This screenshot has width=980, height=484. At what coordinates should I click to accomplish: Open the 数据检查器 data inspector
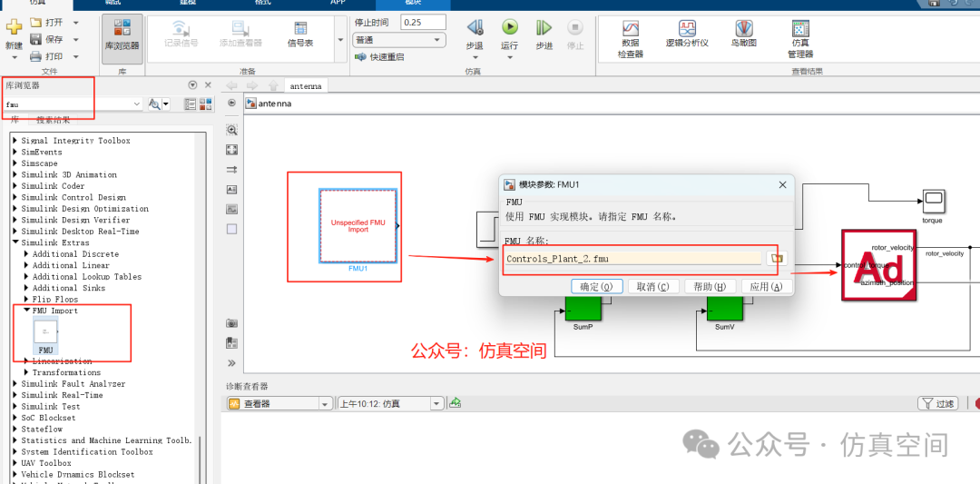pyautogui.click(x=631, y=36)
